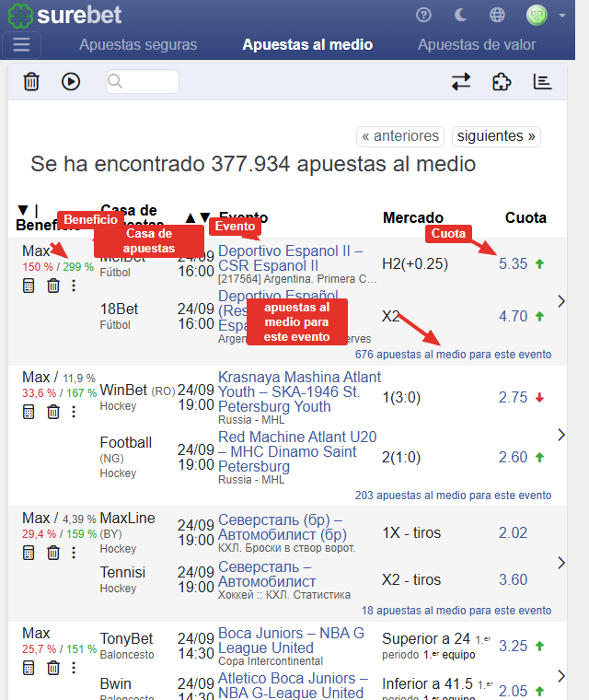Expand the Северсталь bet chevron
This screenshot has height=700, width=589.
[561, 563]
